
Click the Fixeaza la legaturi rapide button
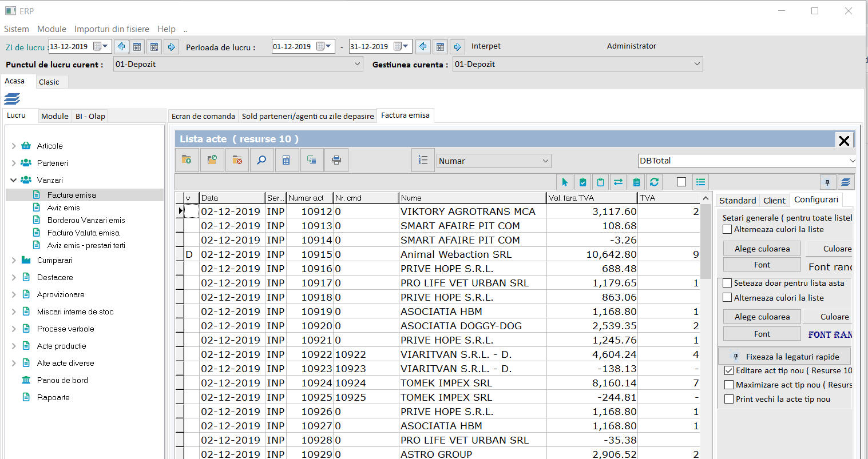(x=784, y=357)
